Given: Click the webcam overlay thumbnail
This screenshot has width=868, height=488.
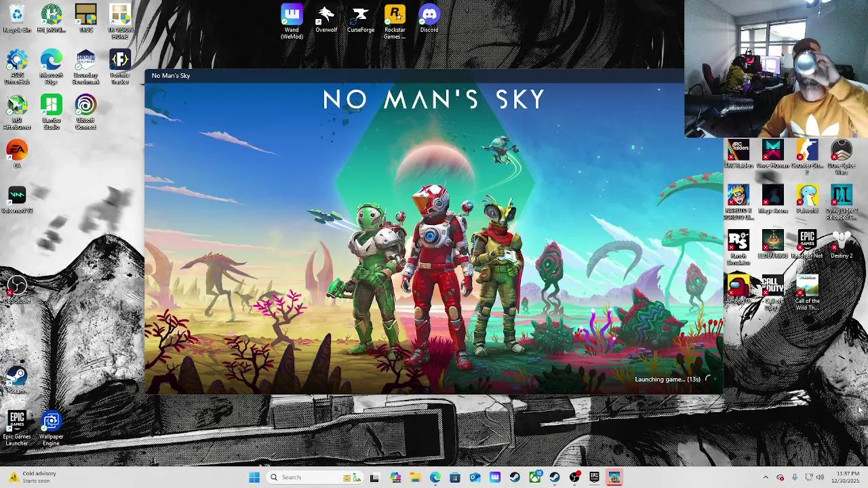Looking at the screenshot, I should coord(776,68).
